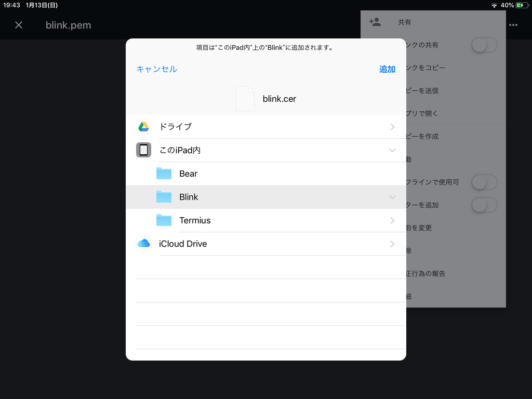Select the Blink folder name
Viewport: 532px width, 399px height.
(x=189, y=197)
